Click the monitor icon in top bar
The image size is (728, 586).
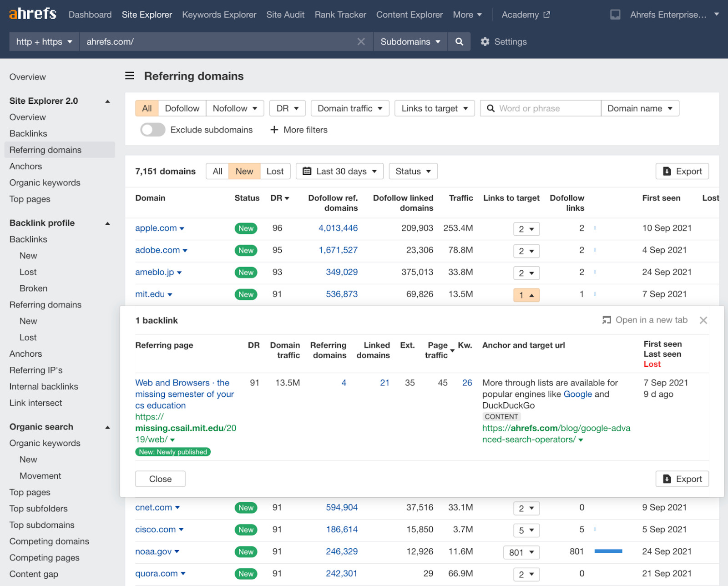(x=615, y=15)
